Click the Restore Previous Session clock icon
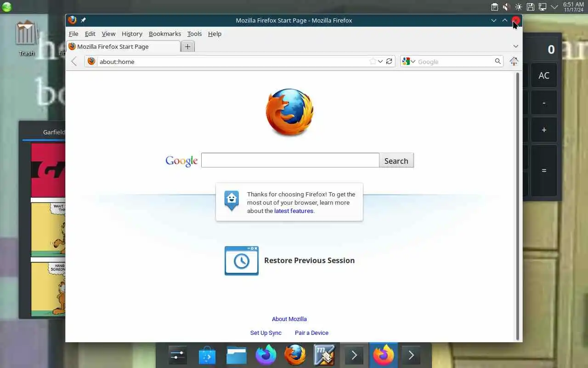Viewport: 588px width, 368px height. pos(241,261)
